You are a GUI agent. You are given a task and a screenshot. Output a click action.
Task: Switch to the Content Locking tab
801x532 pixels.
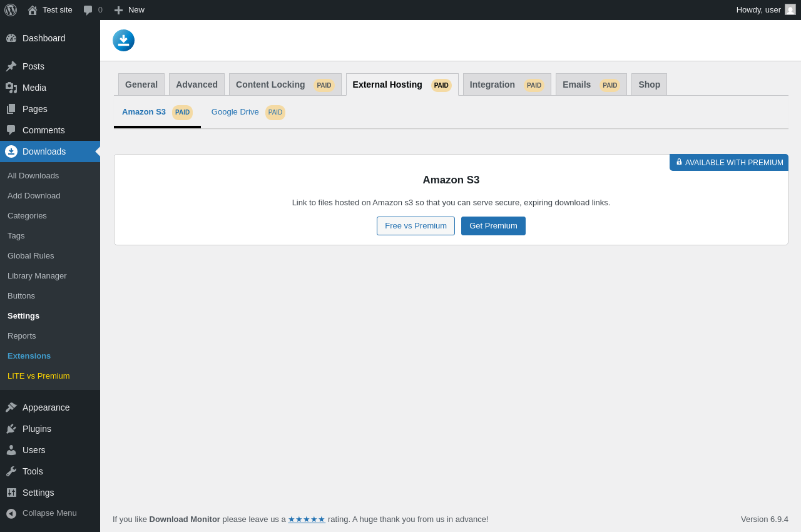[285, 84]
